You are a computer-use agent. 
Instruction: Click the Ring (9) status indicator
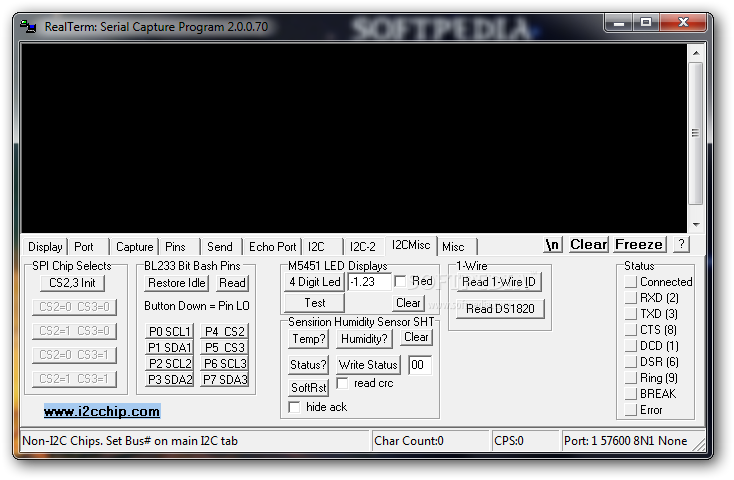(631, 378)
